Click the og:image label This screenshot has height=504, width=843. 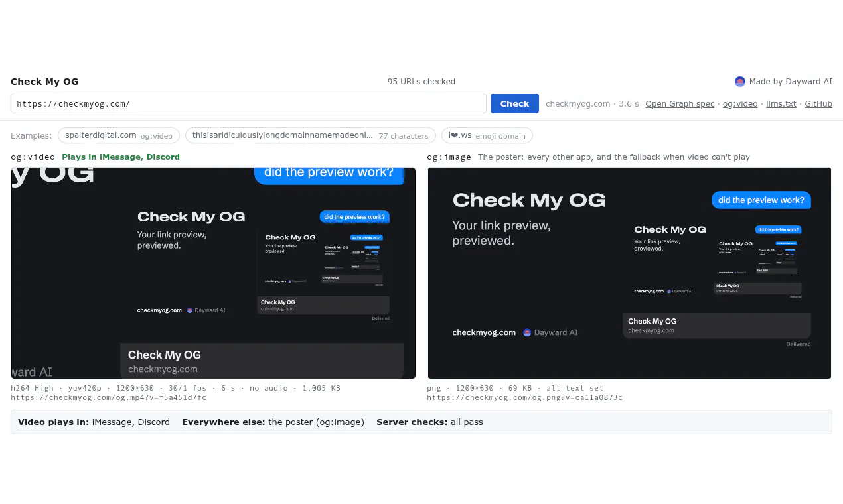pos(449,157)
